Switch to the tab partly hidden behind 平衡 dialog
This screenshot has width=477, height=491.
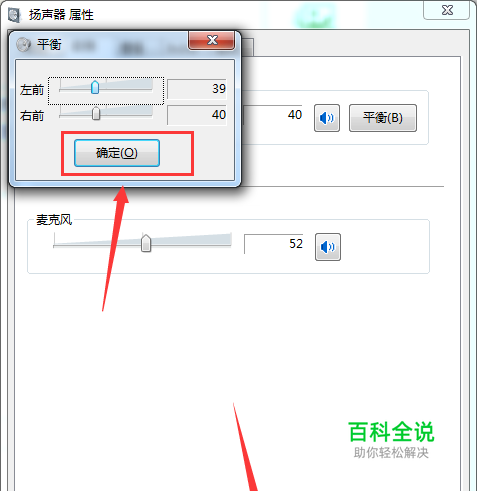pyautogui.click(x=247, y=47)
